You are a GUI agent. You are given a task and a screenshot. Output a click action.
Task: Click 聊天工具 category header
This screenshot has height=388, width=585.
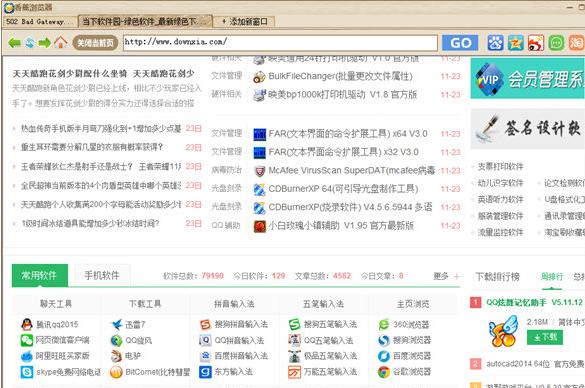(56, 304)
